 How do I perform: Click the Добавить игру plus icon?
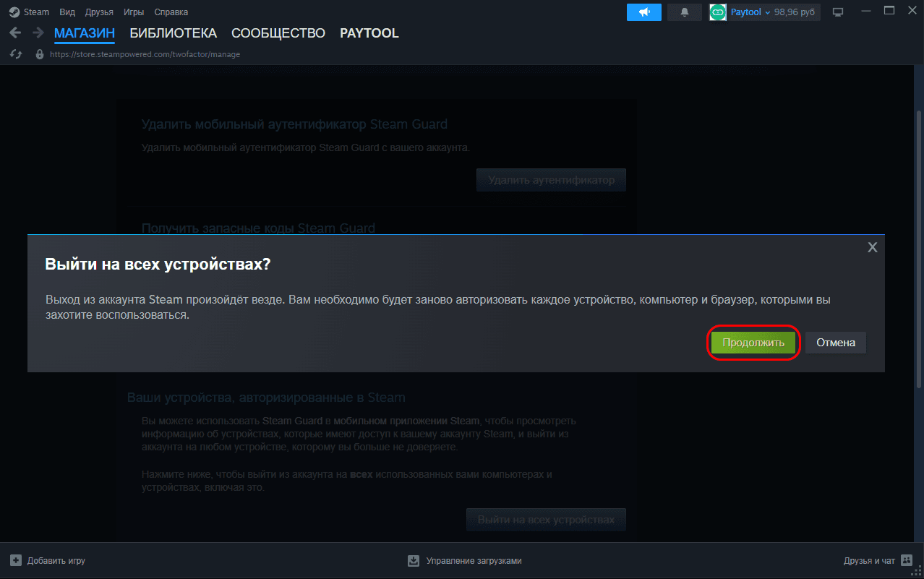tap(15, 560)
